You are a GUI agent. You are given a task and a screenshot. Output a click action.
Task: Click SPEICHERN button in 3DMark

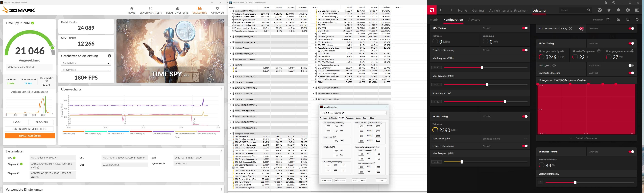pyautogui.click(x=42, y=122)
